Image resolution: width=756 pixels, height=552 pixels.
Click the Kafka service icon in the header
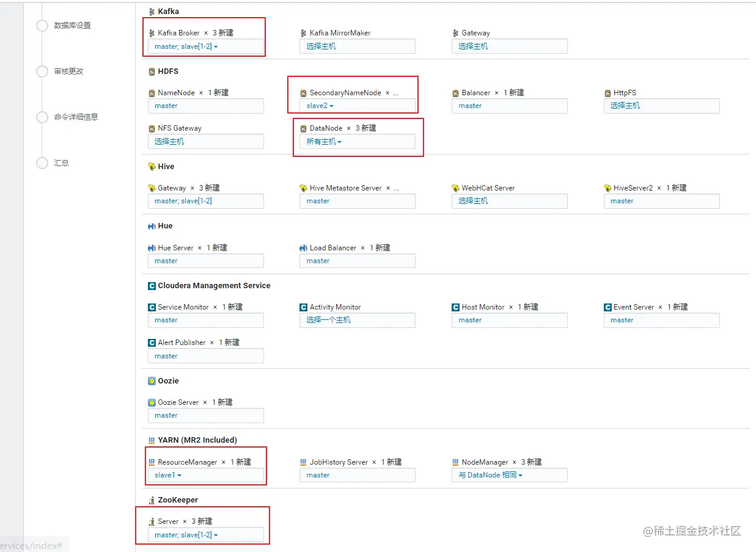(152, 12)
